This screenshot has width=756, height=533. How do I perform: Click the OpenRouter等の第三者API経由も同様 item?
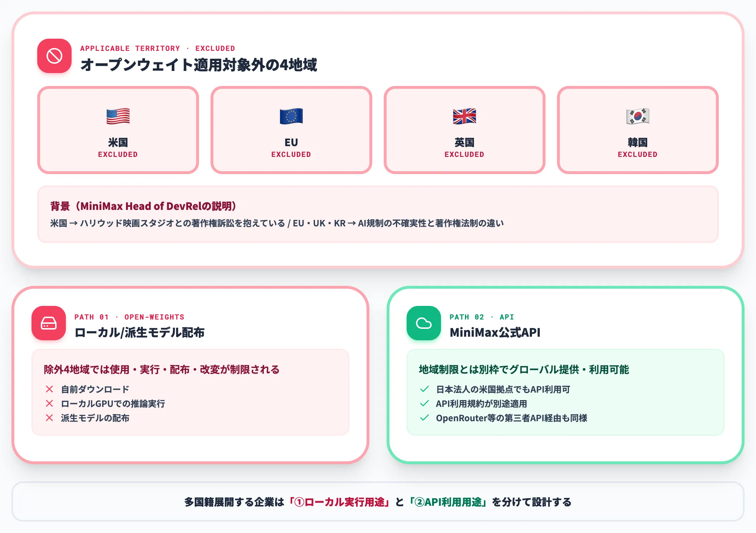[x=512, y=418]
